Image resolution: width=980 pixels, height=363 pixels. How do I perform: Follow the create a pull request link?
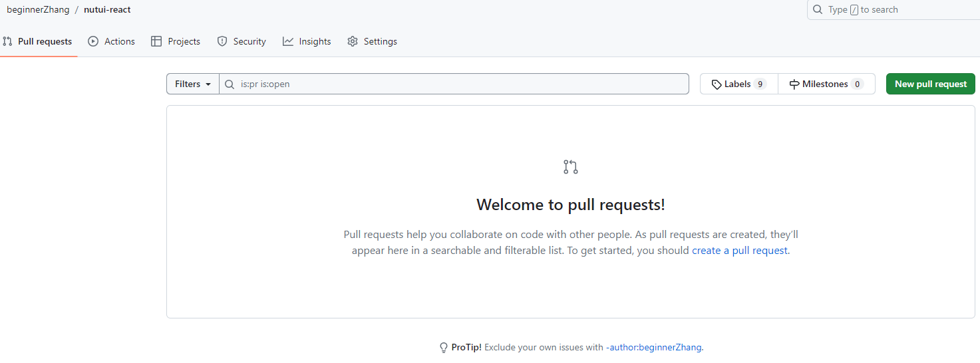coord(740,251)
